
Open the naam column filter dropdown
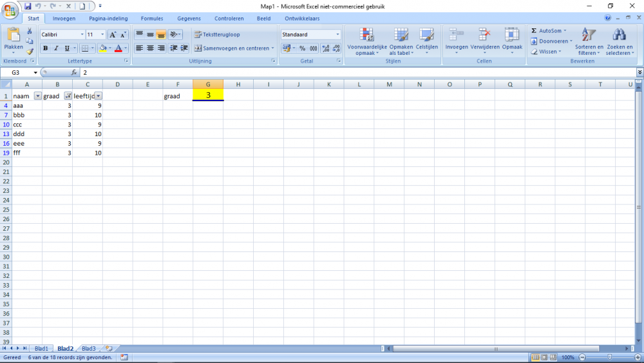click(37, 96)
